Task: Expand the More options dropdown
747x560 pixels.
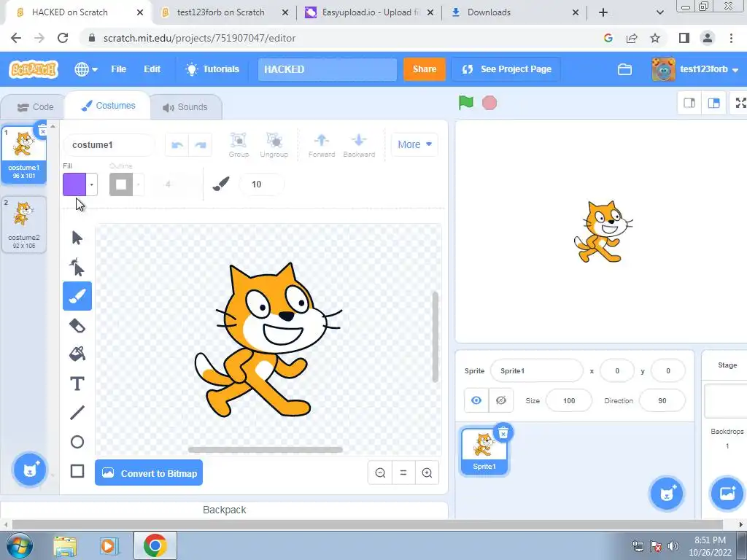Action: point(414,144)
